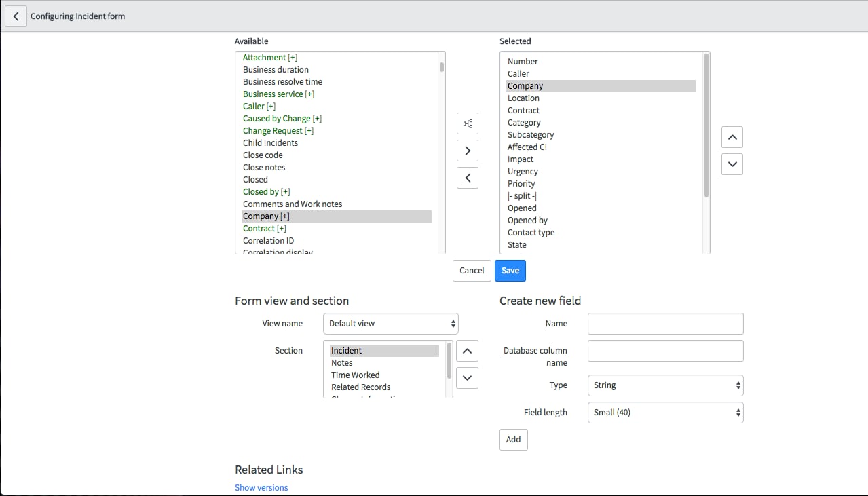Click the Name input field

(665, 324)
